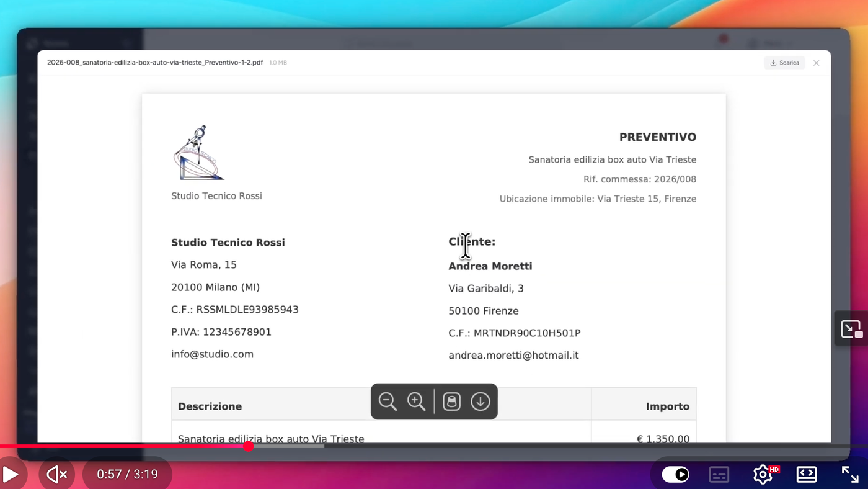Screen dimensions: 868x489
Task: Open the embed code icon in player bar
Action: click(x=806, y=475)
